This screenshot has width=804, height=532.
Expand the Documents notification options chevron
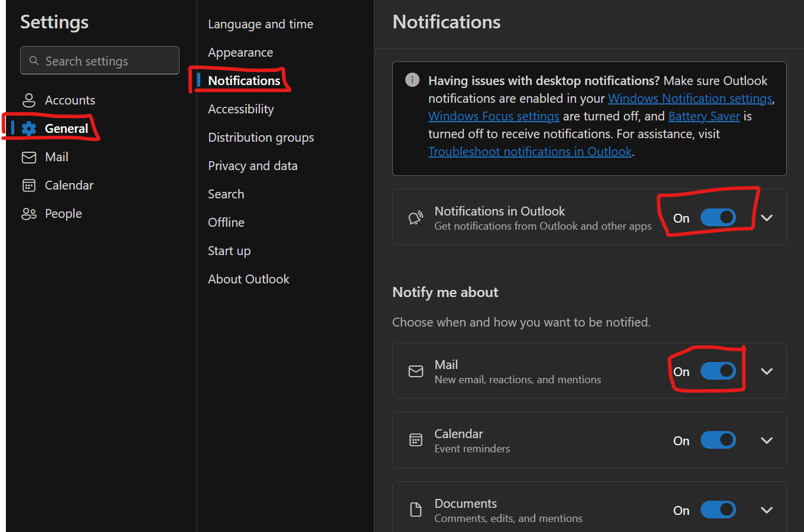click(x=767, y=510)
